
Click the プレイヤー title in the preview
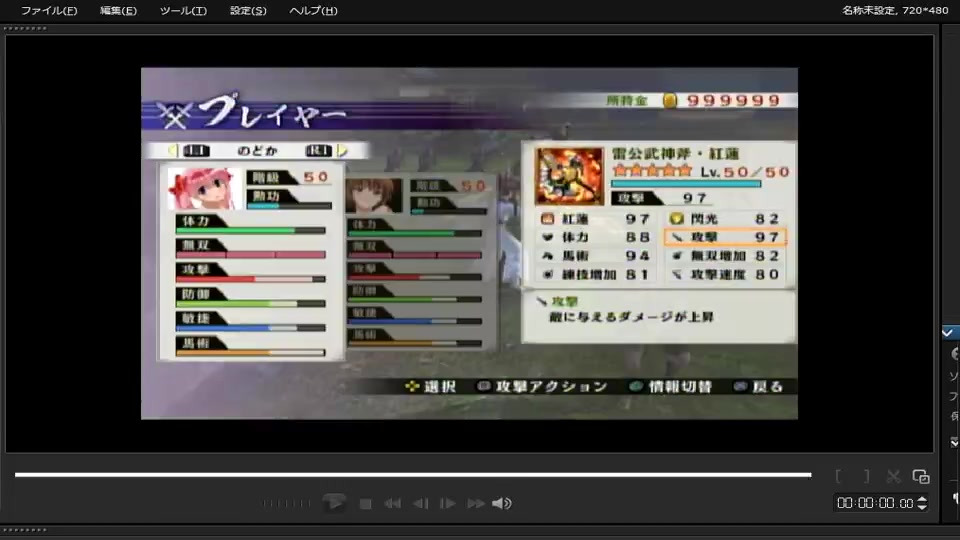(272, 112)
